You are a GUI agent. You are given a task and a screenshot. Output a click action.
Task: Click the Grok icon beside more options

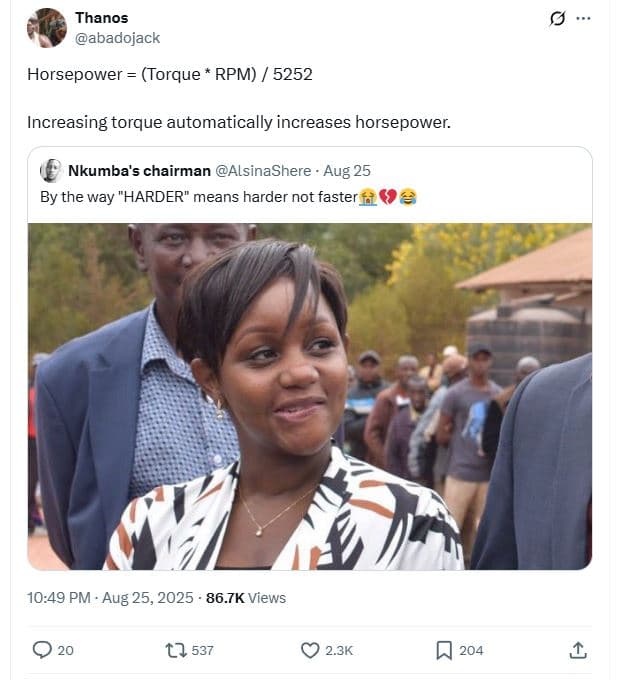[559, 19]
